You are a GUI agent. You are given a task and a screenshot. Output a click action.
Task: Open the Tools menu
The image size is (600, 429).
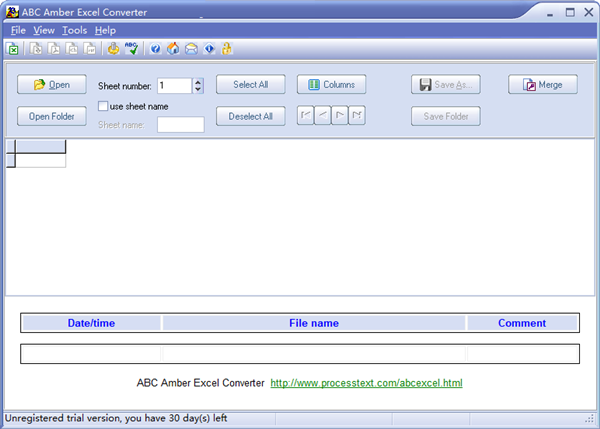[x=74, y=31]
